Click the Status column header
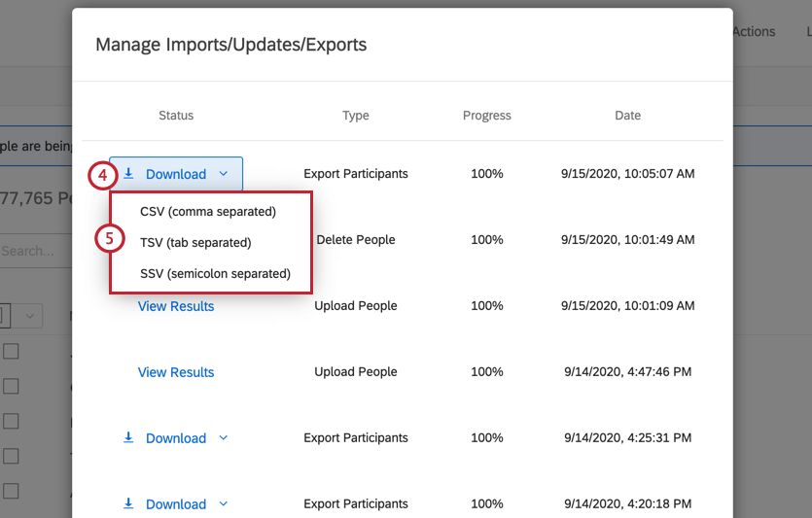Viewport: 812px width, 518px height. click(x=176, y=116)
